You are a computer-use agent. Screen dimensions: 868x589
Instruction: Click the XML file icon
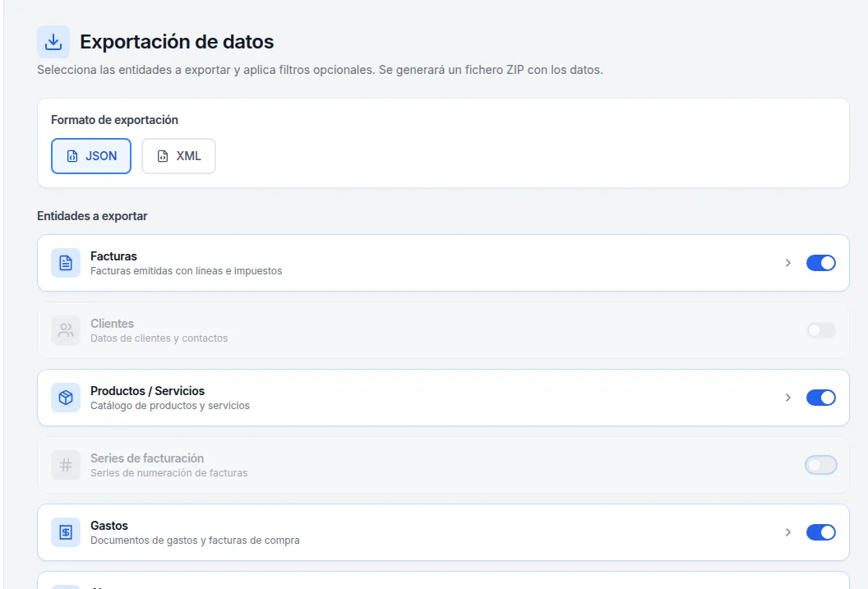[x=162, y=155]
